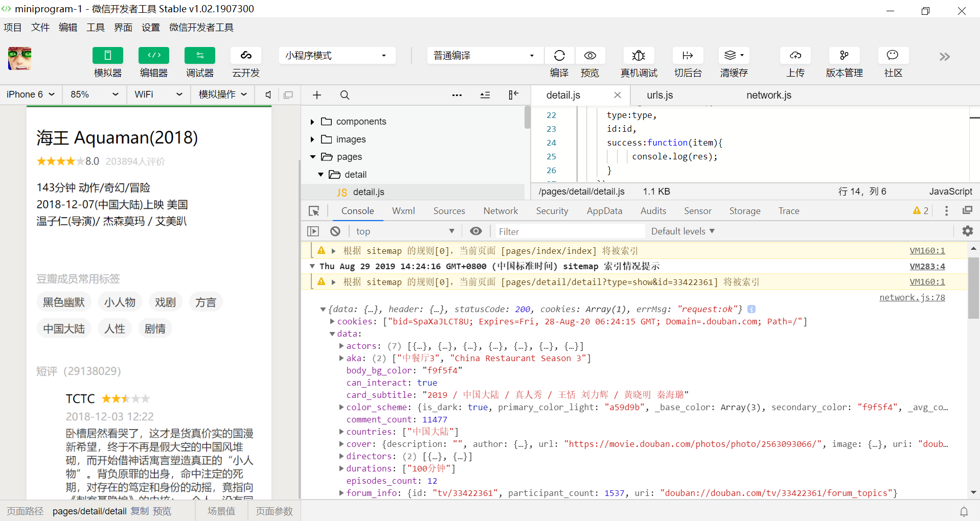Open the WiFi network dropdown

[158, 94]
